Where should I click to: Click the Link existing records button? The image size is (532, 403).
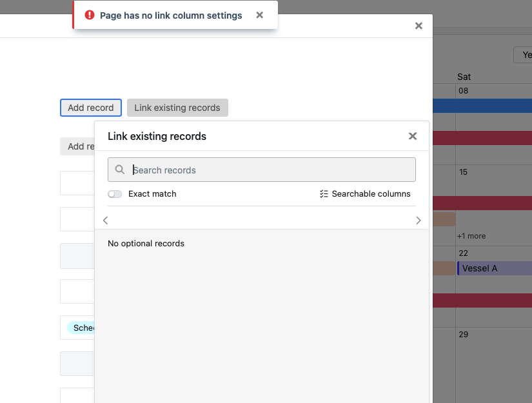(x=177, y=108)
